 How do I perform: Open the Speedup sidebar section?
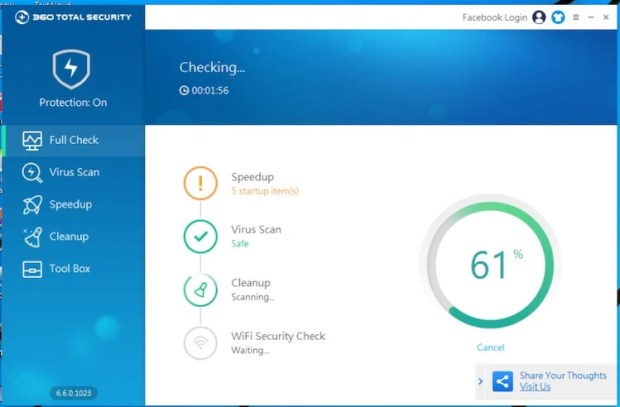74,204
